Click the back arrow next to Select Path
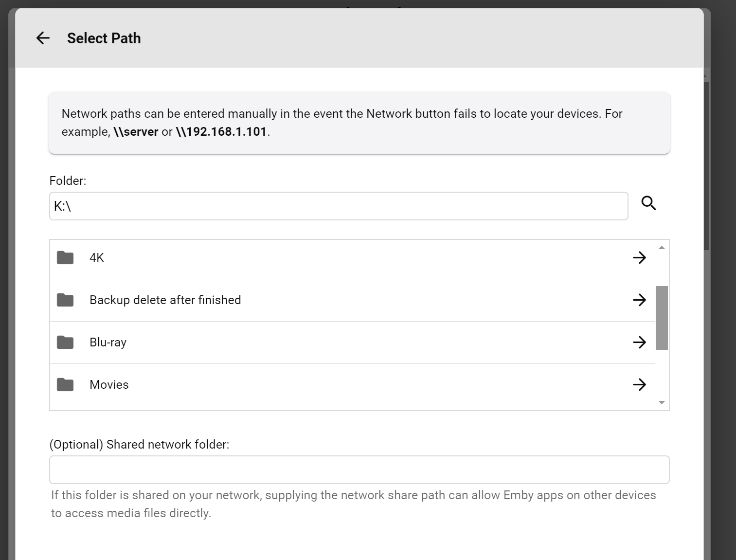736x560 pixels. coord(43,38)
